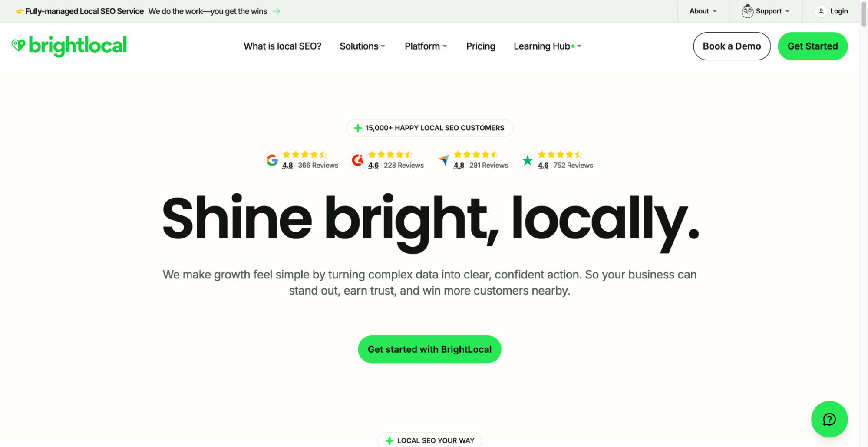Expand the Solutions dropdown menu
868x447 pixels.
pos(362,46)
